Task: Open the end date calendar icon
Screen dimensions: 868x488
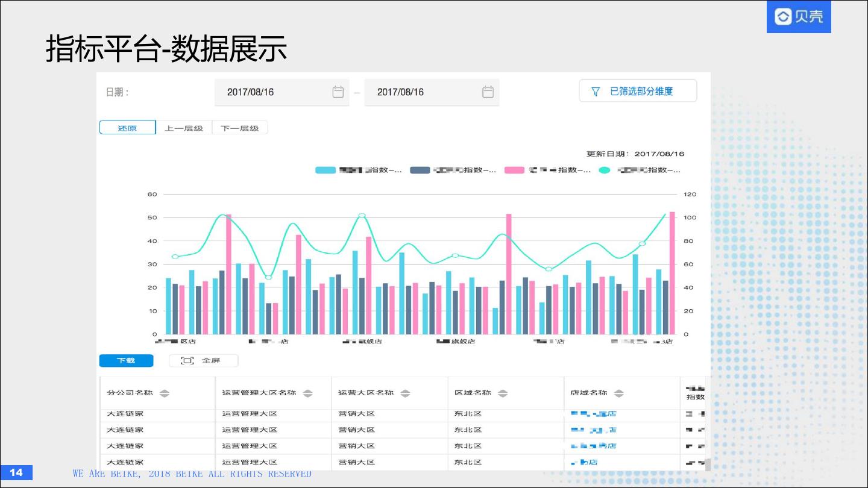Action: click(x=488, y=92)
